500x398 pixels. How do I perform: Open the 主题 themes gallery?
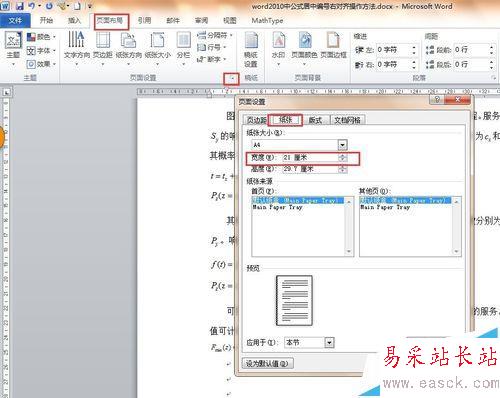coord(13,48)
